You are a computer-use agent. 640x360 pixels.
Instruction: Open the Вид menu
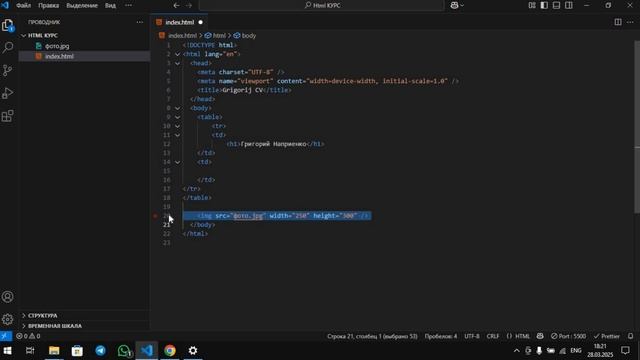[110, 5]
